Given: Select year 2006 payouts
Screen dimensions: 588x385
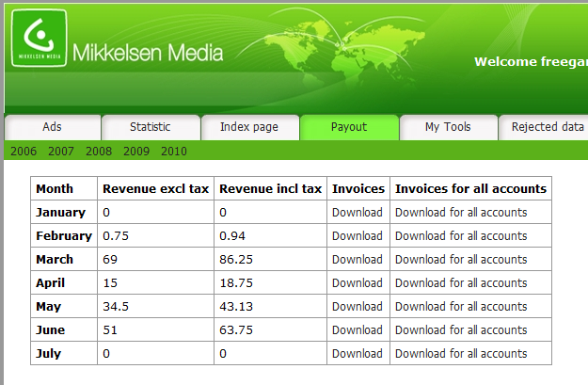Looking at the screenshot, I should pyautogui.click(x=24, y=151).
